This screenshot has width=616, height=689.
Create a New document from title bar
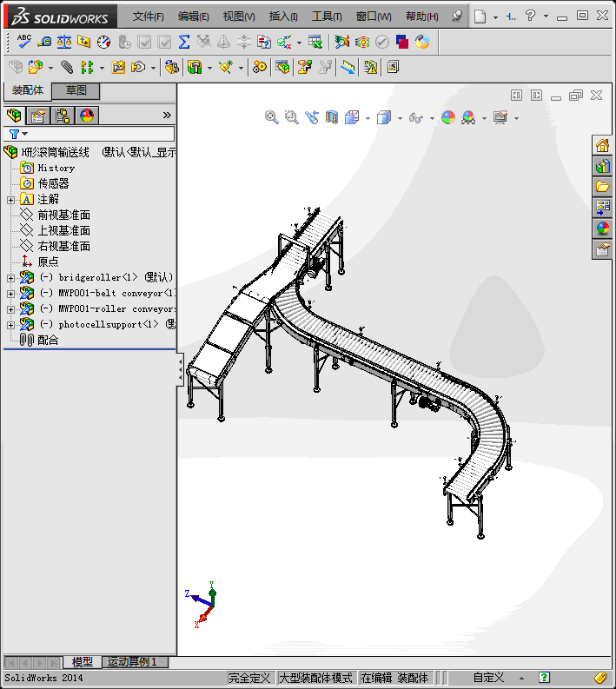(x=480, y=17)
